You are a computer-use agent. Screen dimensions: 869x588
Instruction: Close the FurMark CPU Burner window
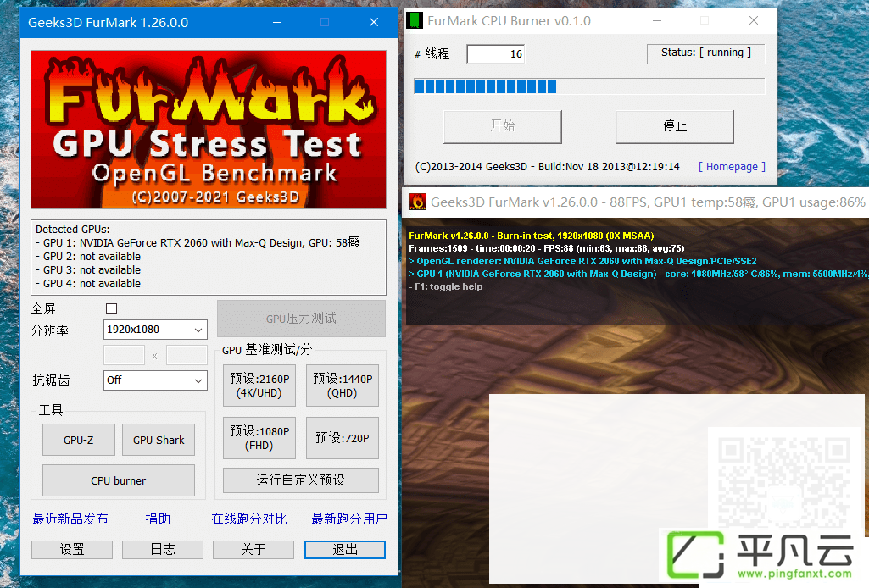(754, 20)
